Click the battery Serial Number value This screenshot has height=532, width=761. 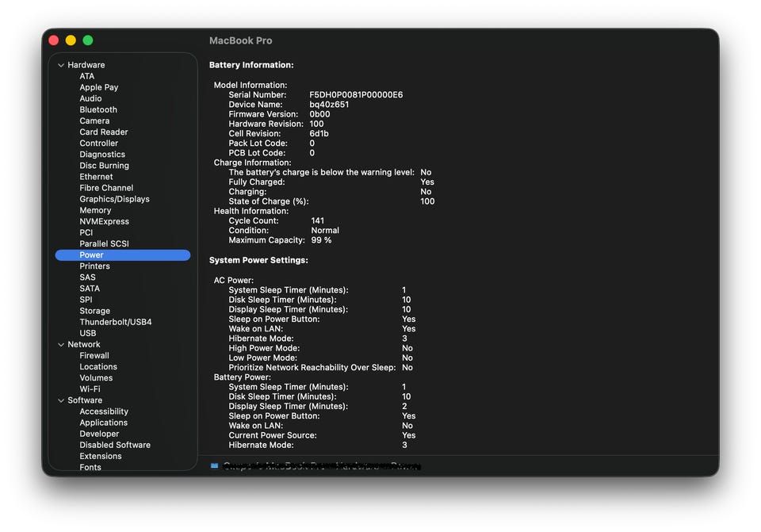[x=356, y=95]
